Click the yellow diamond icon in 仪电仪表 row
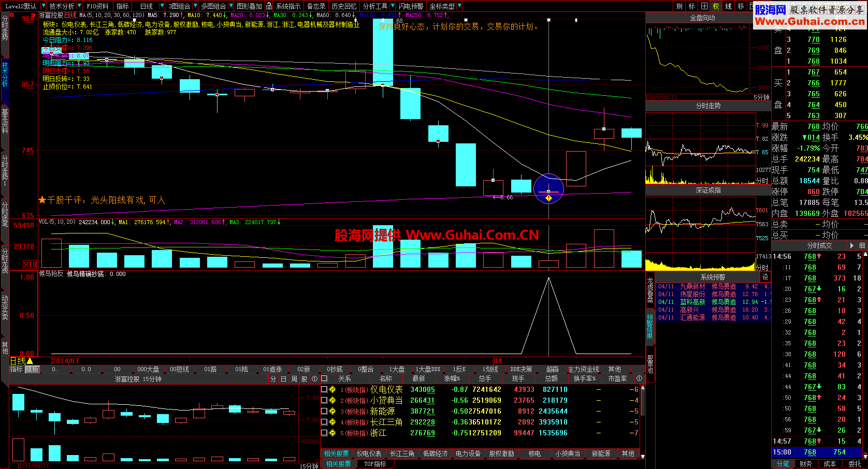 [332, 389]
